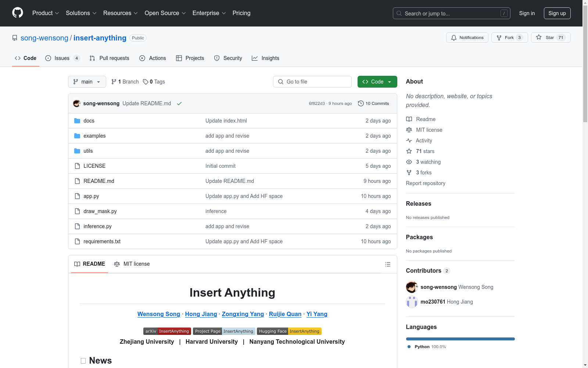Click the pulse icon beside Activity
The width and height of the screenshot is (588, 368).
click(409, 141)
